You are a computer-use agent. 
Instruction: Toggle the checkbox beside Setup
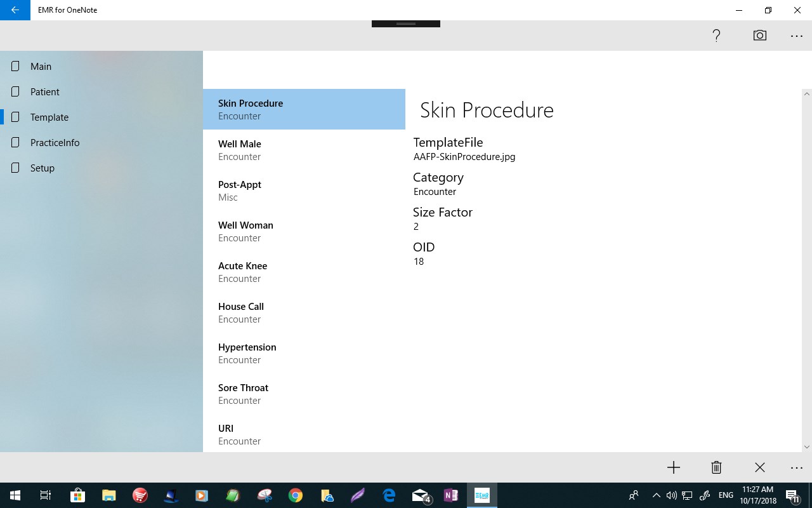click(14, 168)
